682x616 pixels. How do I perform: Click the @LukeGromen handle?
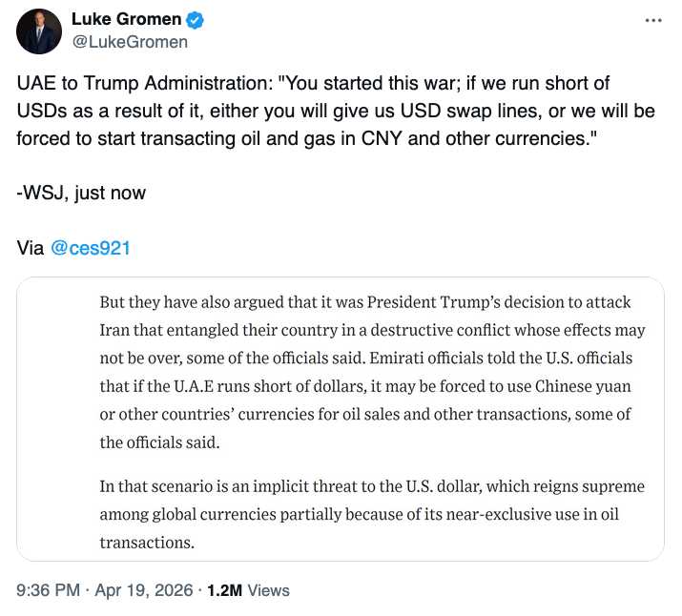[130, 42]
